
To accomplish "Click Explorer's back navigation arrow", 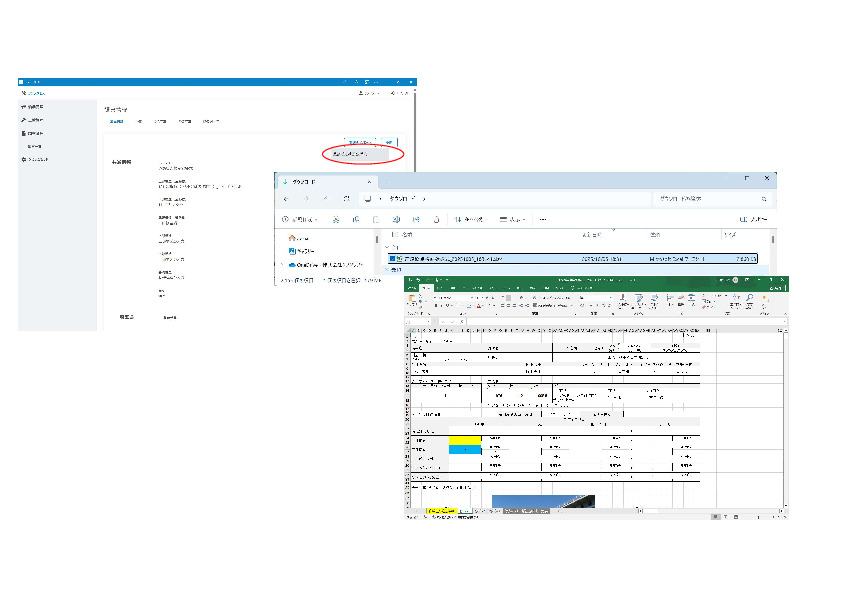I will coord(287,199).
